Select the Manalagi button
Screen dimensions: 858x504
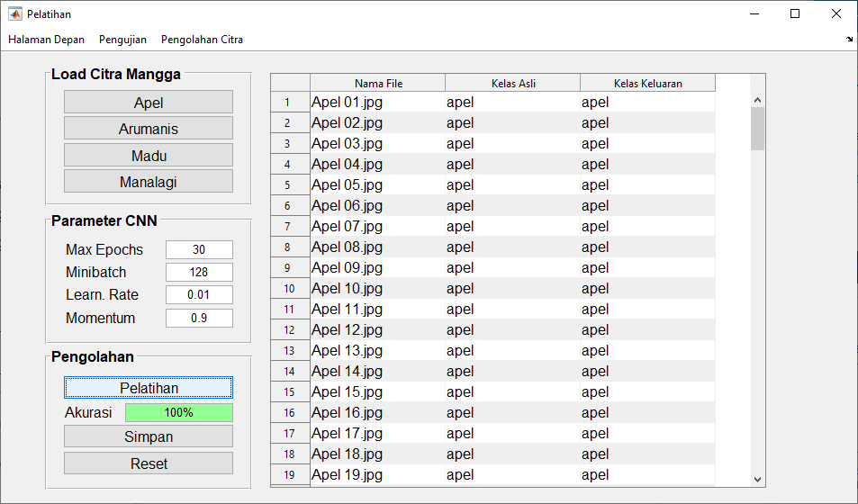[x=149, y=182]
